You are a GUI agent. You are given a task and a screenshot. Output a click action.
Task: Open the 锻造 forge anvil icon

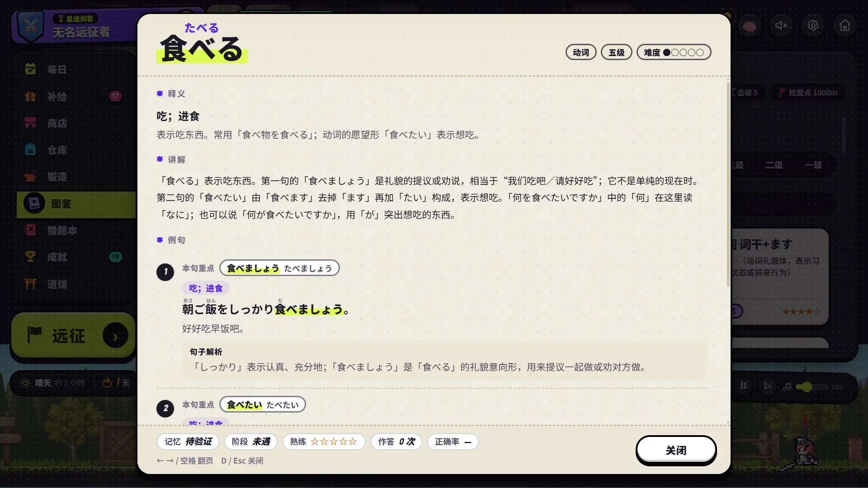(30, 177)
